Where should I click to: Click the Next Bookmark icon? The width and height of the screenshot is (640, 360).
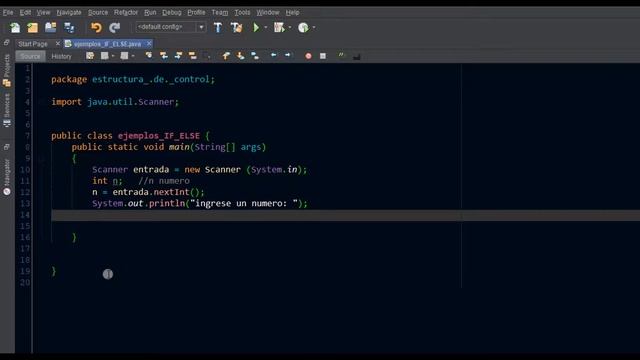[x=240, y=56]
